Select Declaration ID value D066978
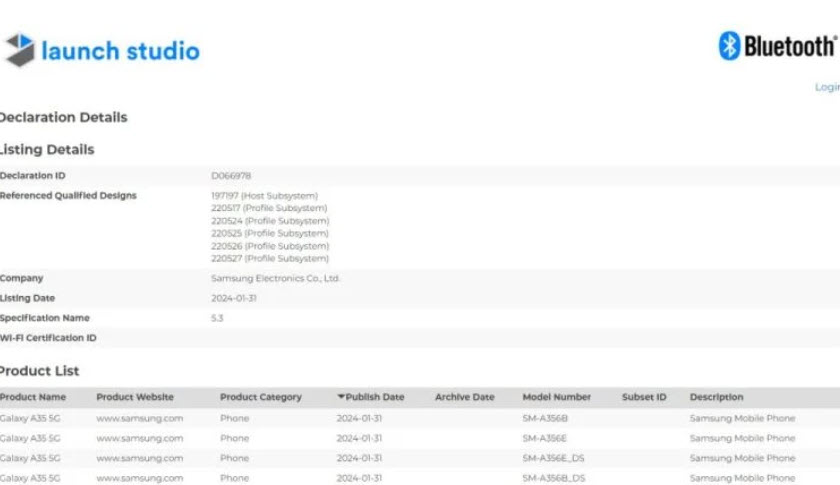 point(231,176)
